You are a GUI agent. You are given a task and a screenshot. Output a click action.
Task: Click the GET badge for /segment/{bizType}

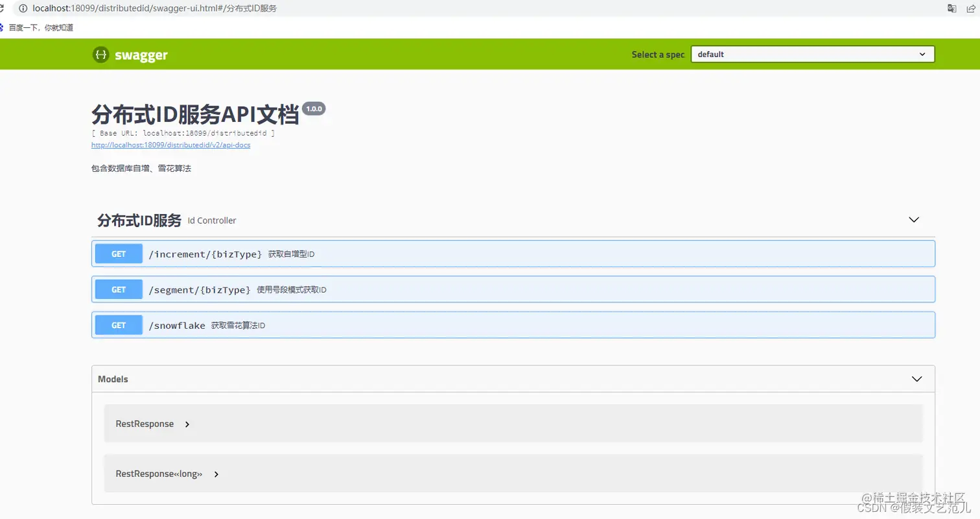[x=119, y=289]
